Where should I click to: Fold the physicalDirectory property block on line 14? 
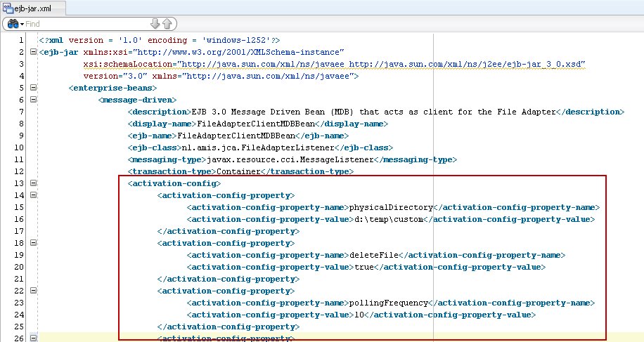[x=32, y=195]
